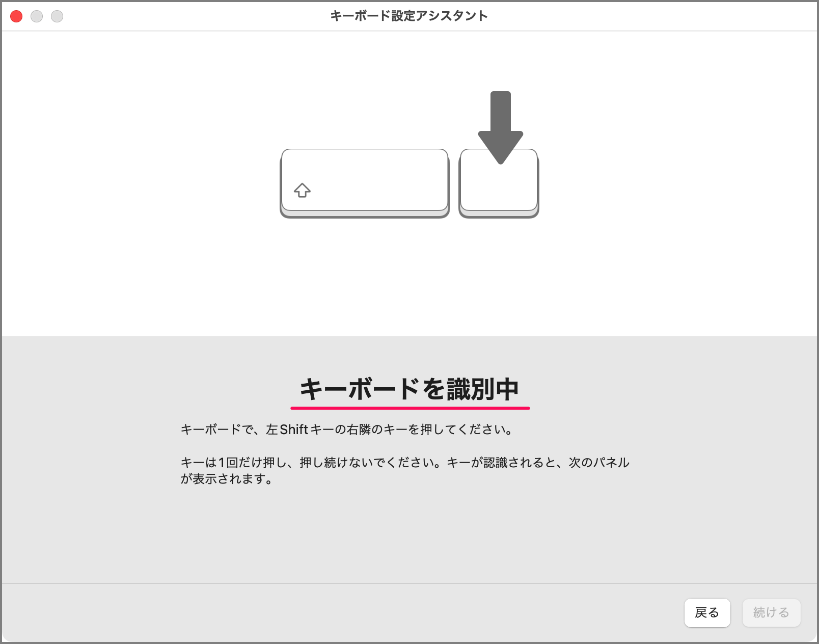Click the white keyboard illustration area
The height and width of the screenshot is (644, 819).
coord(153,280)
